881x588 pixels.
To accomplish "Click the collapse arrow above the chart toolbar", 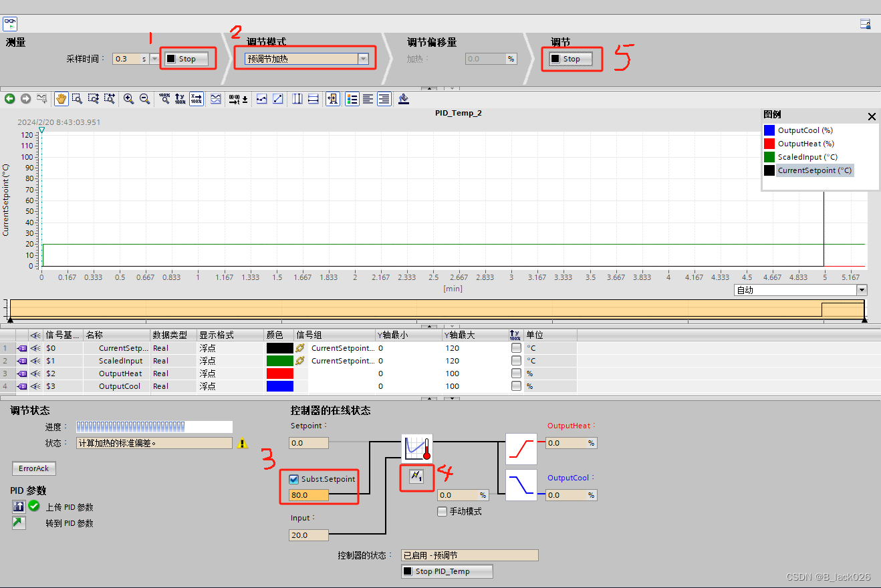I will (x=430, y=88).
